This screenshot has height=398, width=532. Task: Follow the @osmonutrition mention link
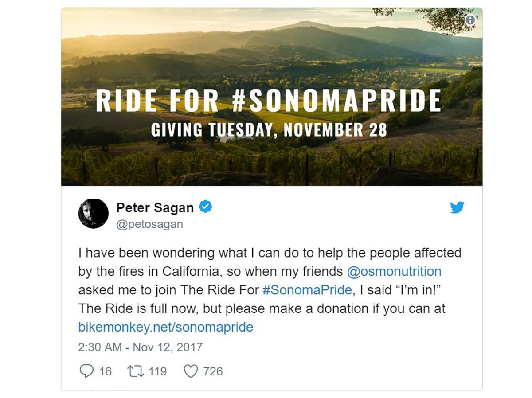coord(394,271)
